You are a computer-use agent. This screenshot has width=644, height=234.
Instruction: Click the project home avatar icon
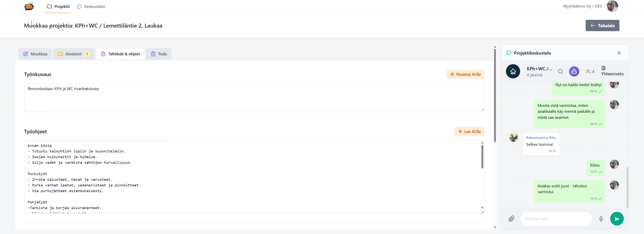click(x=513, y=71)
